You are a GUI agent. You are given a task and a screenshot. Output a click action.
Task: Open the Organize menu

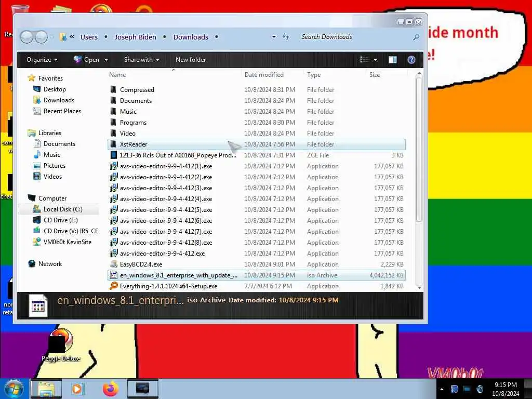pos(42,60)
